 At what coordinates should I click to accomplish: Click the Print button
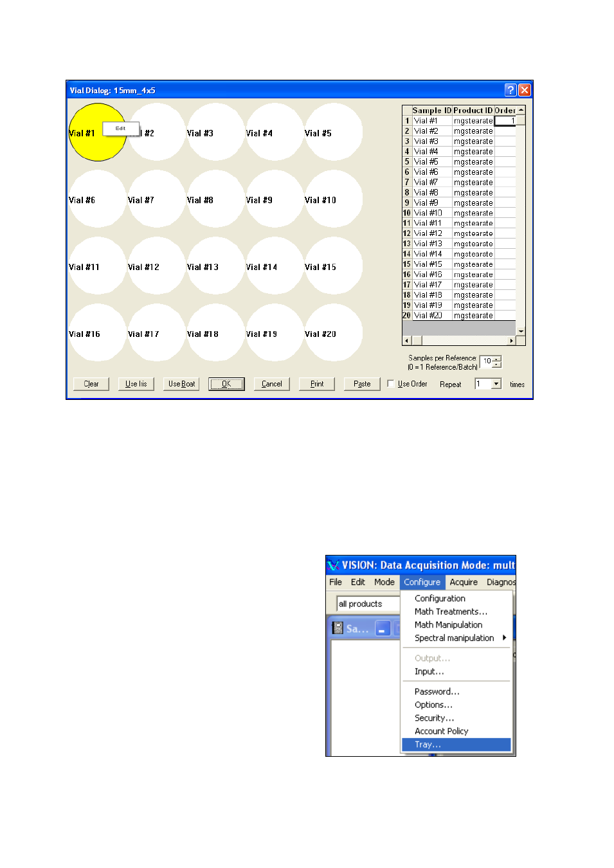click(x=317, y=384)
